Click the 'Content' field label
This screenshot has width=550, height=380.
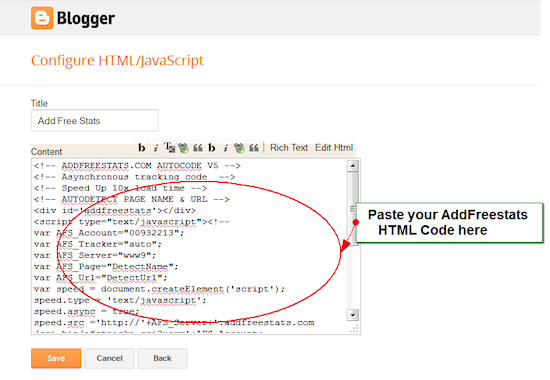pyautogui.click(x=46, y=152)
